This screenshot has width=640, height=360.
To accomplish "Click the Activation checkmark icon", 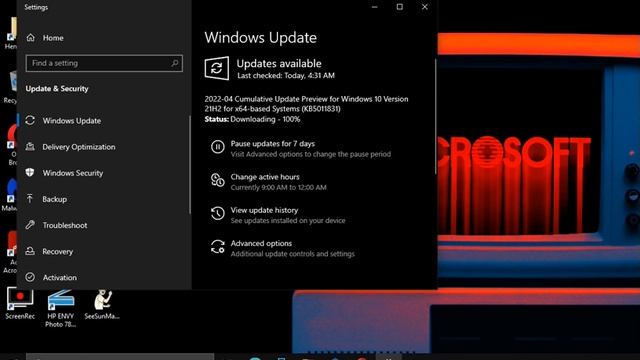I will (x=30, y=277).
